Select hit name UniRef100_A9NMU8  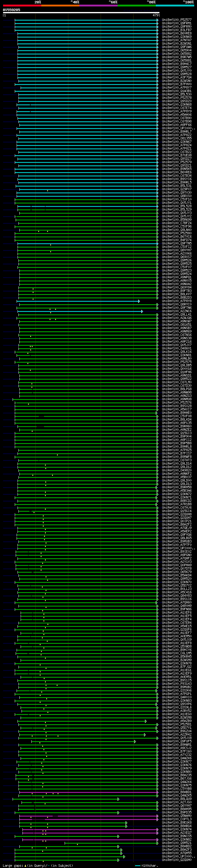177,399
